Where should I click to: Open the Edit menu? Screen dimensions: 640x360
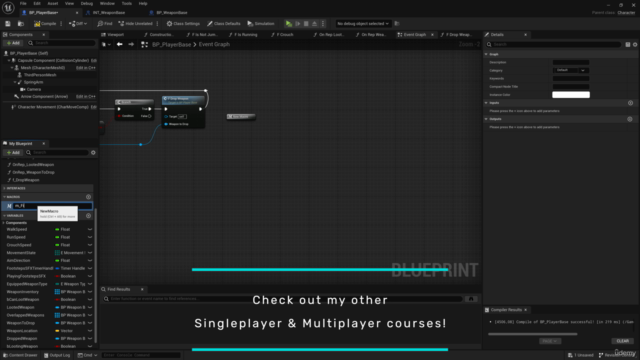click(x=37, y=3)
